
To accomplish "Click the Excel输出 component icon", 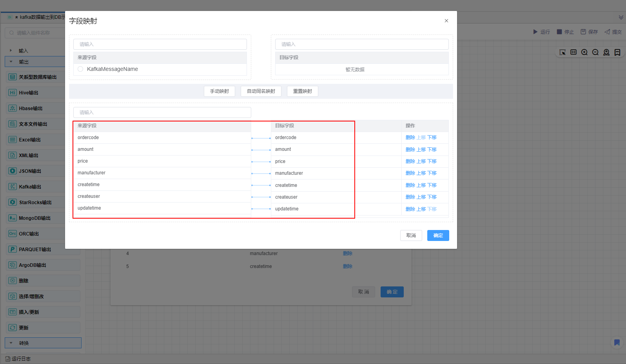I will coord(13,140).
